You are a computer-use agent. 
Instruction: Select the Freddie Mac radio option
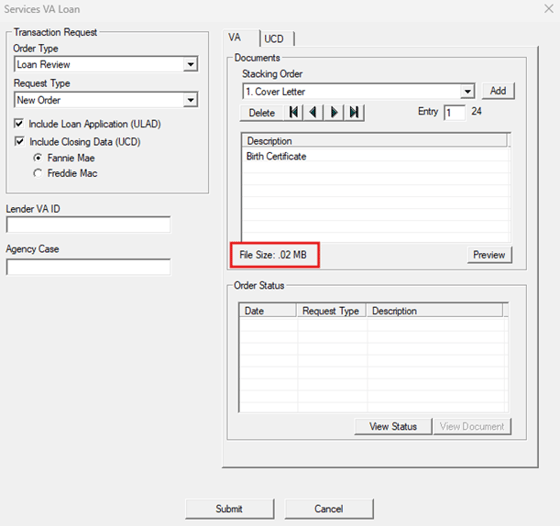(38, 173)
